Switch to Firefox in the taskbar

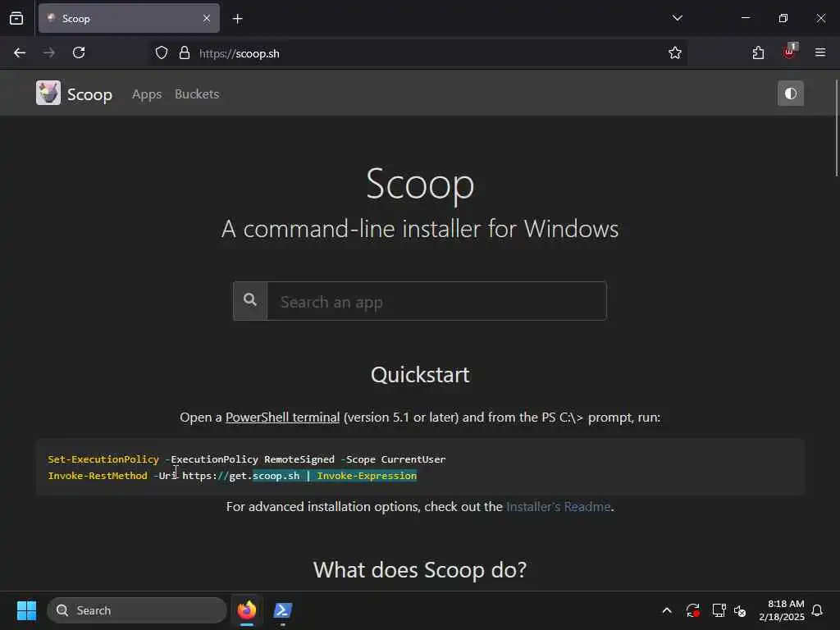pyautogui.click(x=246, y=610)
